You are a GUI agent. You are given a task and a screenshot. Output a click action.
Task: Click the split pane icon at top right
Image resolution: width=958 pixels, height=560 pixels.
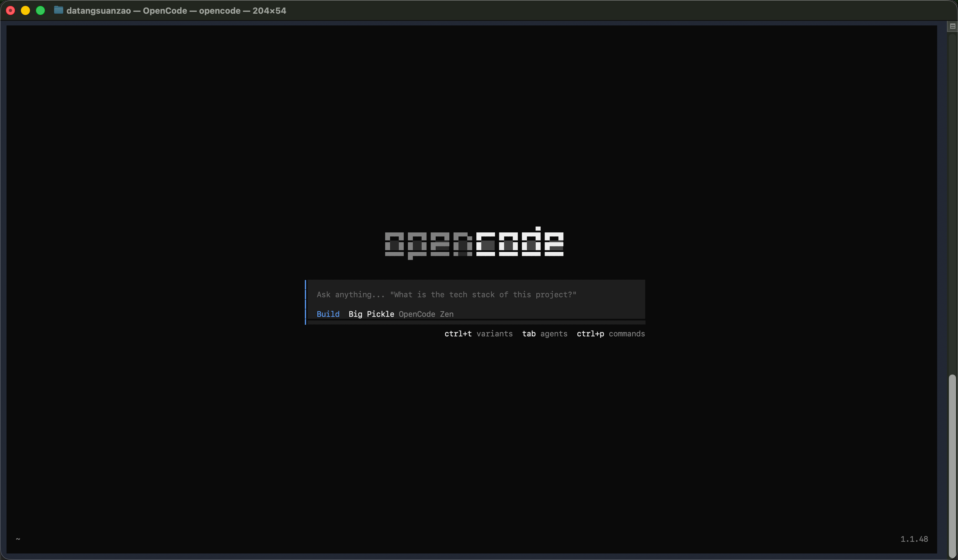952,26
